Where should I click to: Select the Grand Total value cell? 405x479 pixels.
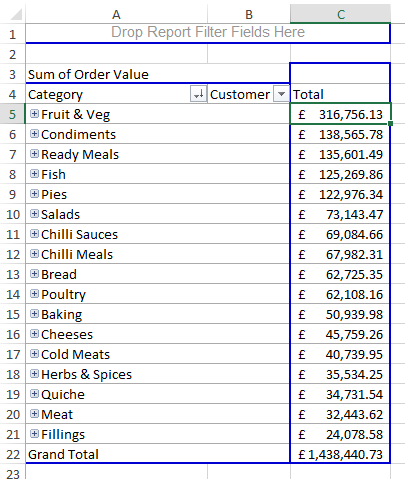(340, 454)
